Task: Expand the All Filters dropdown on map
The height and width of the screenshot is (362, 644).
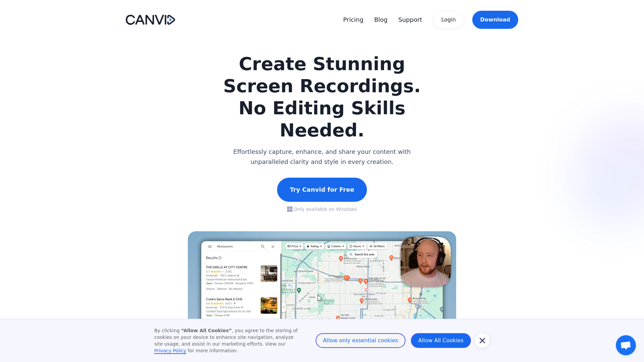Action: click(x=378, y=246)
